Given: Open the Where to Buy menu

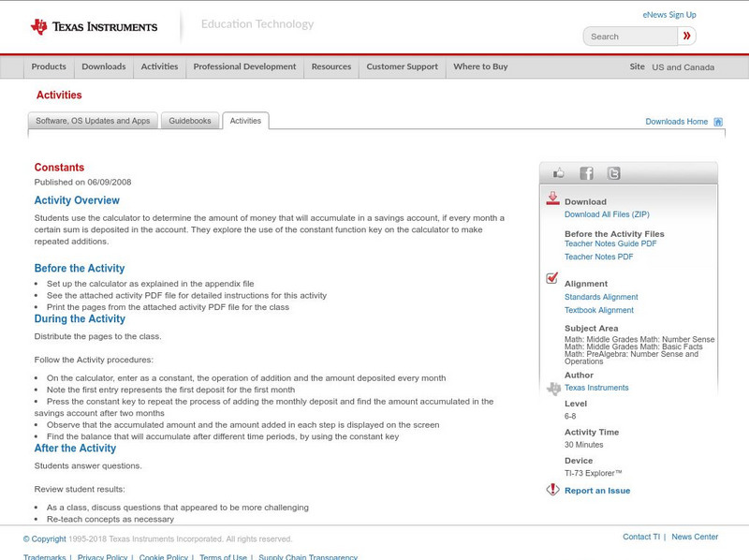Looking at the screenshot, I should (x=480, y=66).
